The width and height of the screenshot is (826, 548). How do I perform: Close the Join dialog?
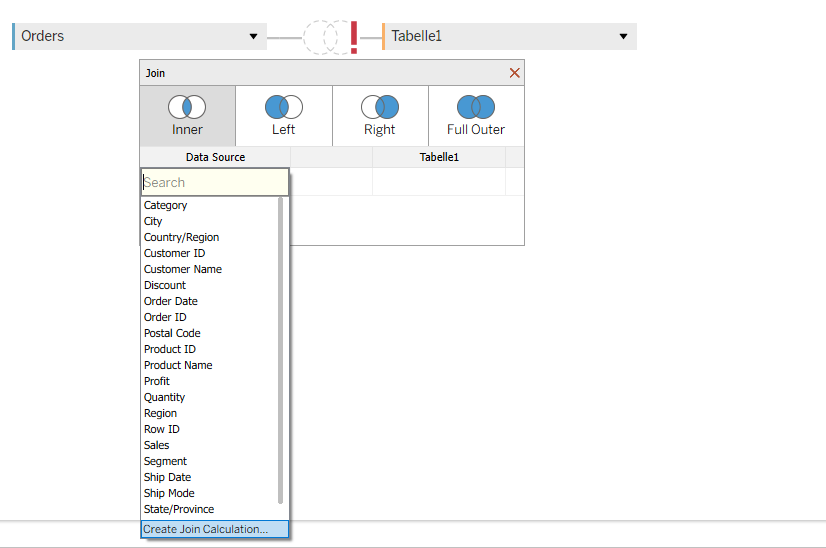coord(514,73)
